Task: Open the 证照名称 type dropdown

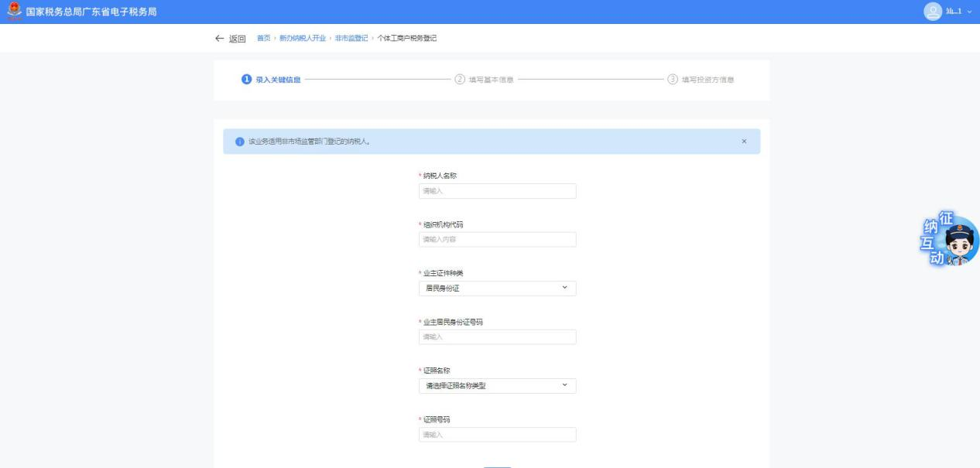Action: coord(497,385)
